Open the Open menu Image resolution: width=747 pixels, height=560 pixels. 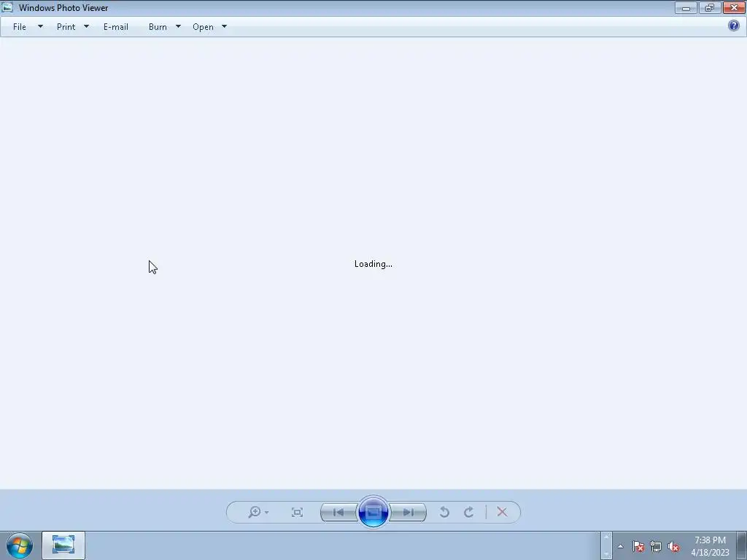click(203, 27)
